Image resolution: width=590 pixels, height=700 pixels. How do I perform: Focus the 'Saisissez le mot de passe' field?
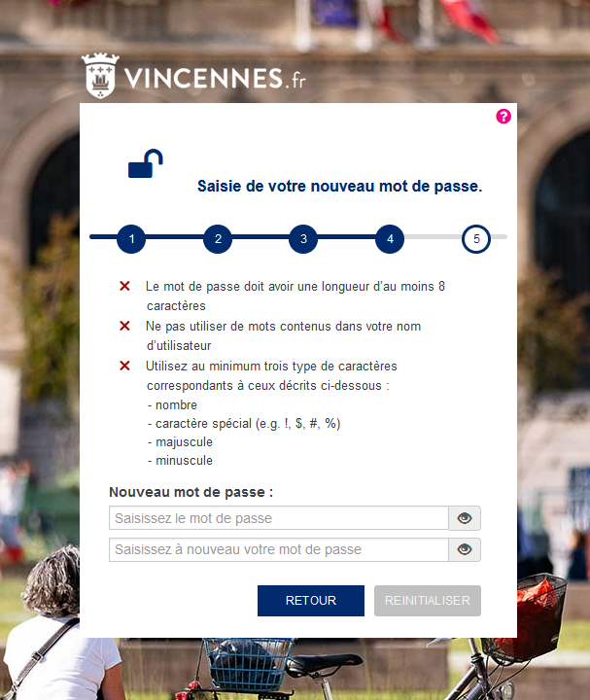[279, 518]
